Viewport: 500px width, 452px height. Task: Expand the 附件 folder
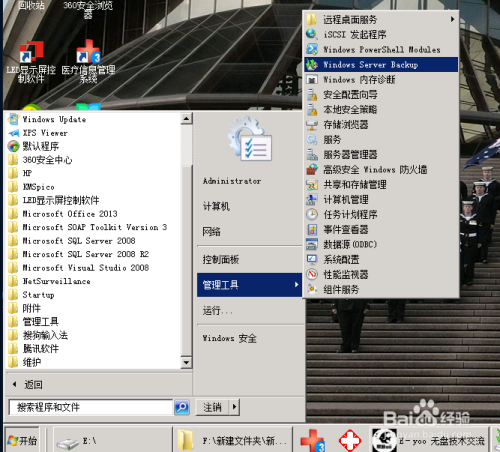point(24,308)
